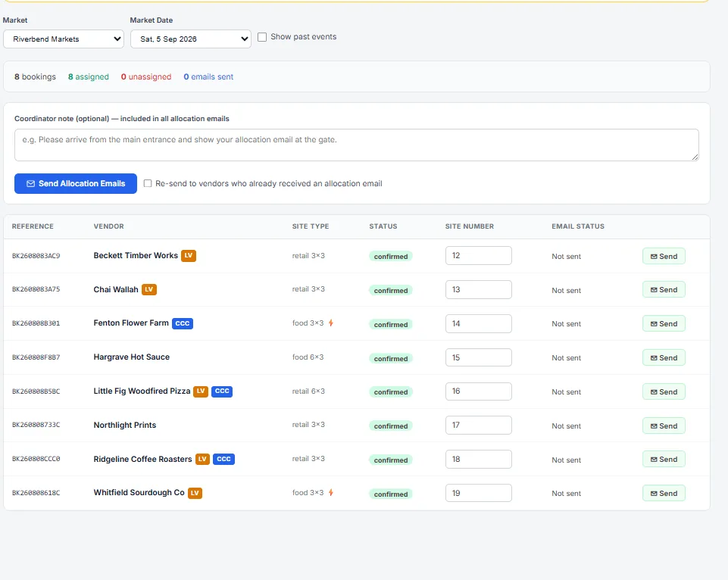Click the Site Number column header
Screen dimensions: 728x580
pyautogui.click(x=470, y=226)
